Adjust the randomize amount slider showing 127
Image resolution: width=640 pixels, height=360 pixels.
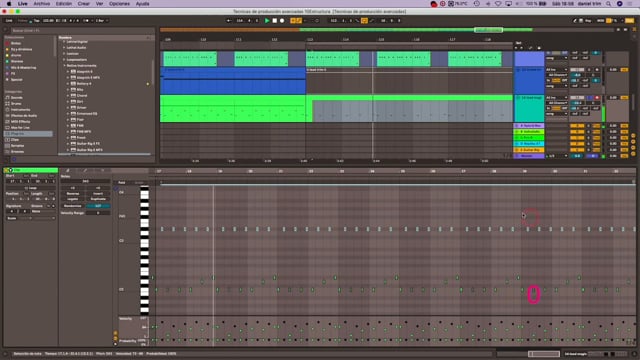98,206
